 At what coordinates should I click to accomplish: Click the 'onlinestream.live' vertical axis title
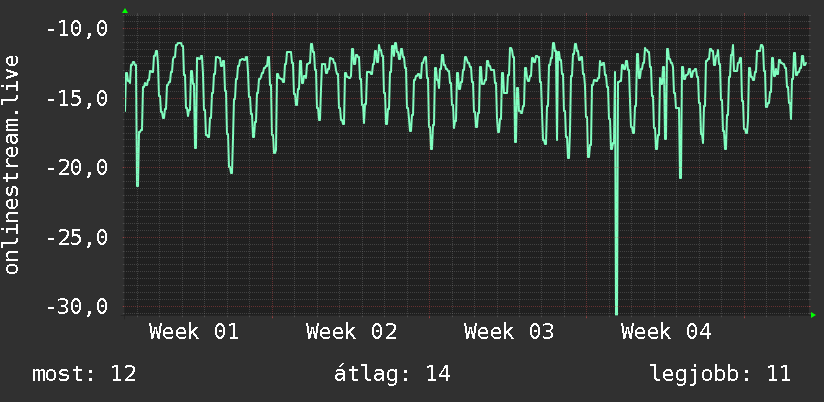tap(12, 164)
